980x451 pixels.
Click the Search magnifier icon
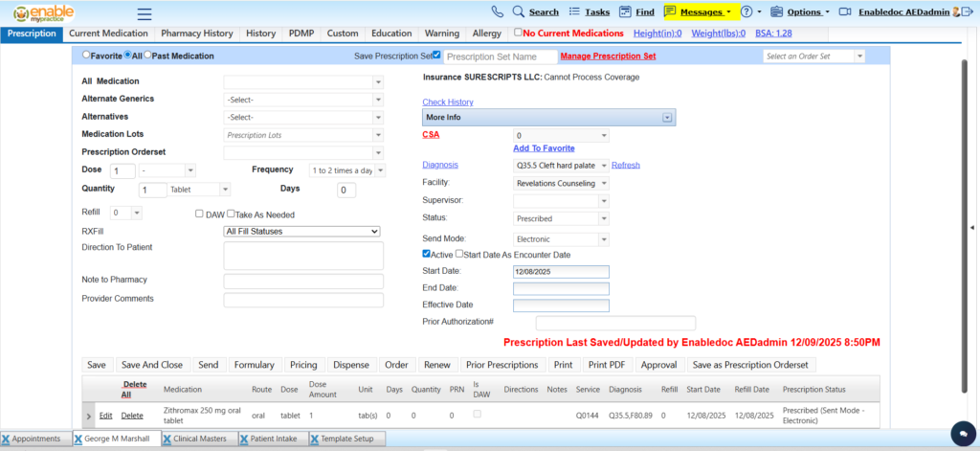(518, 12)
